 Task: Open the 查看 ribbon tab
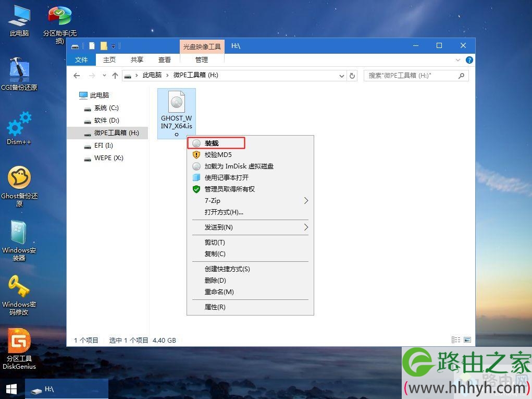point(165,60)
